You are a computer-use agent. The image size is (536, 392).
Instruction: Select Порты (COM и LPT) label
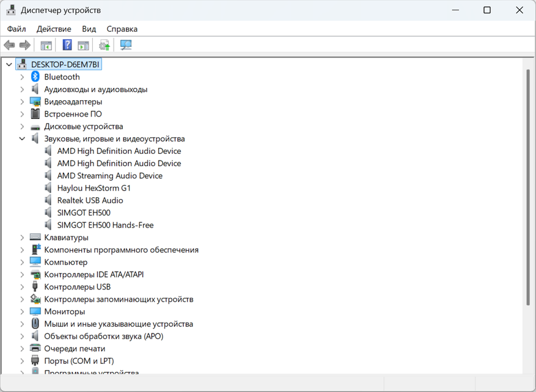pyautogui.click(x=79, y=361)
